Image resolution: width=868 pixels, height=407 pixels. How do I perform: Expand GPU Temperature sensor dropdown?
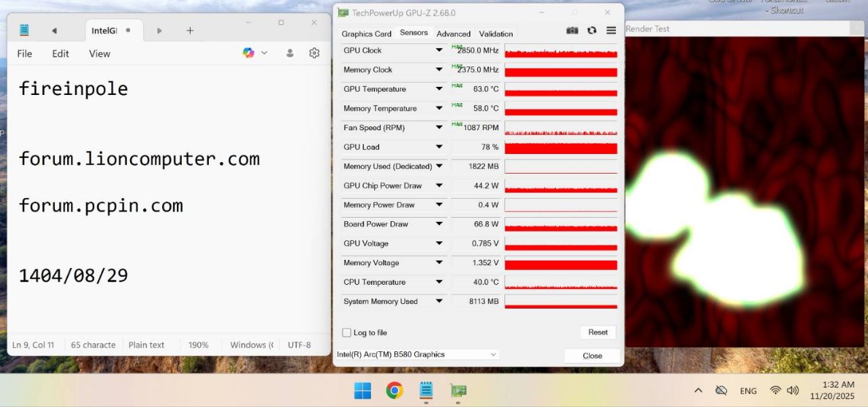pyautogui.click(x=439, y=89)
